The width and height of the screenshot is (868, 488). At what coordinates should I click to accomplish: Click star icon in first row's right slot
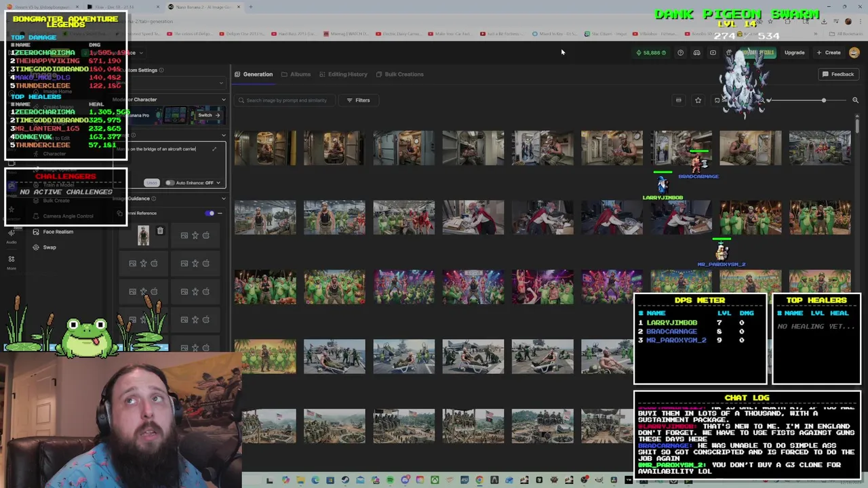pos(195,235)
